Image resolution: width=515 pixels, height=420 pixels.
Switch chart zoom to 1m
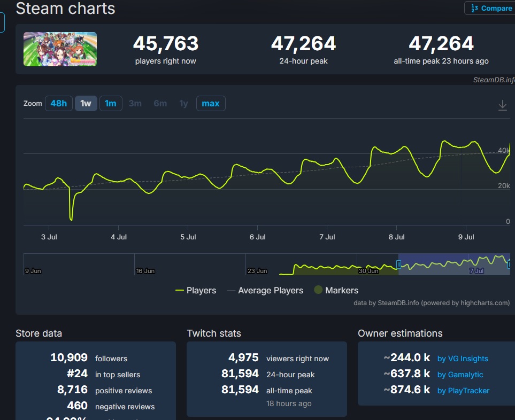[x=111, y=103]
